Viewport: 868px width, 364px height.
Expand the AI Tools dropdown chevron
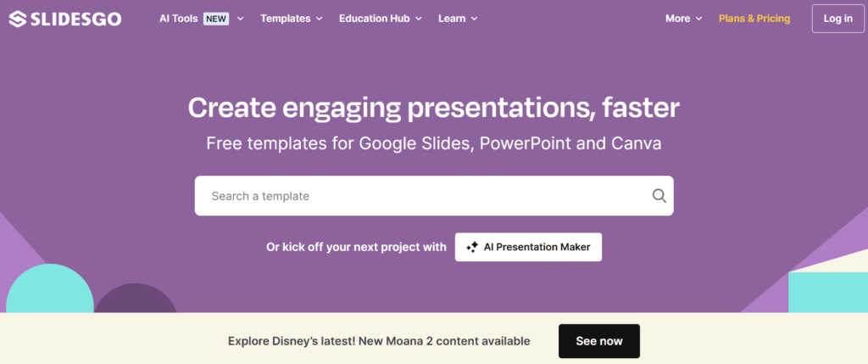pos(240,19)
